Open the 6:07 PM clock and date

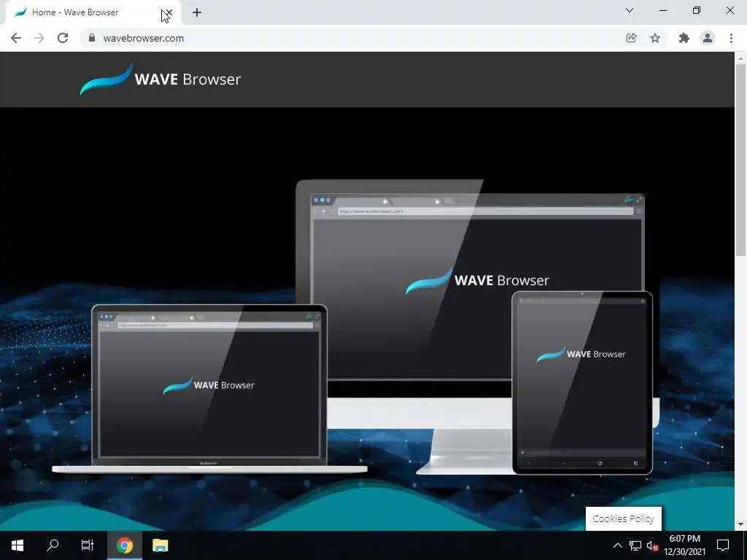(x=685, y=545)
